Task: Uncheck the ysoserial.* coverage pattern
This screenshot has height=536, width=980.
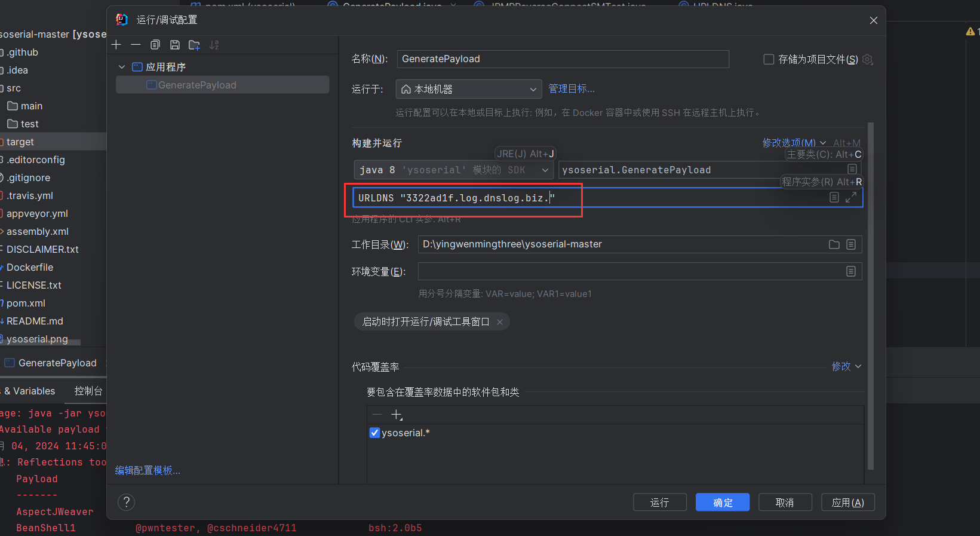Action: 374,433
